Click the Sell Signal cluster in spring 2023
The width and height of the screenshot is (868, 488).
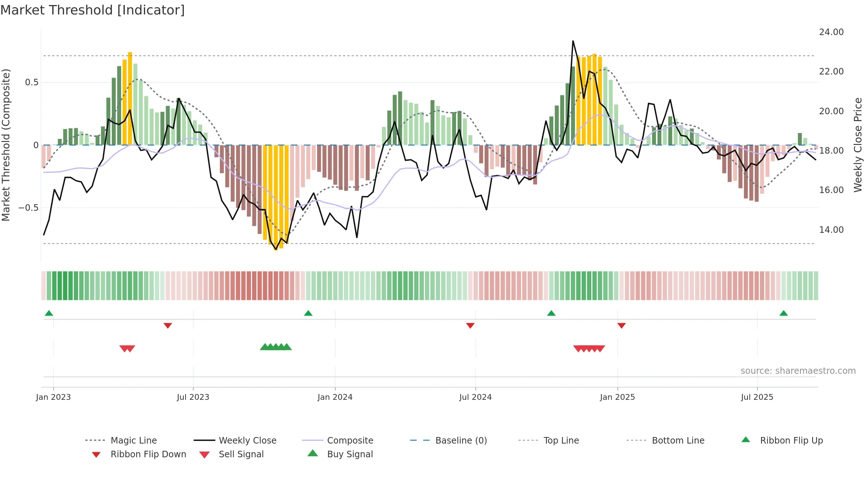point(127,348)
